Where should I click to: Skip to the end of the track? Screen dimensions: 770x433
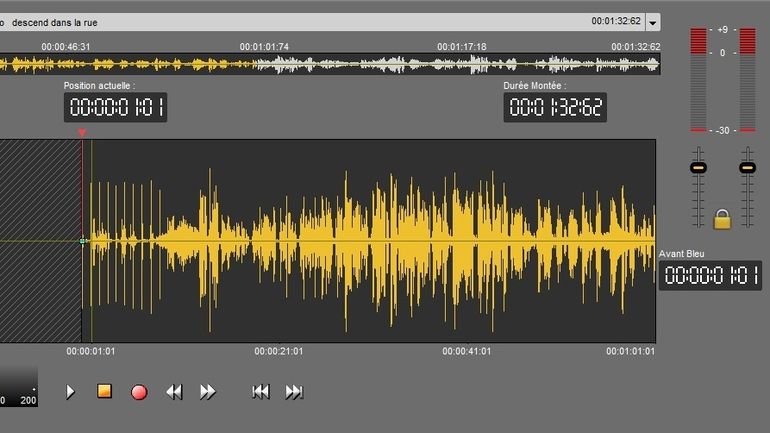[x=294, y=392]
